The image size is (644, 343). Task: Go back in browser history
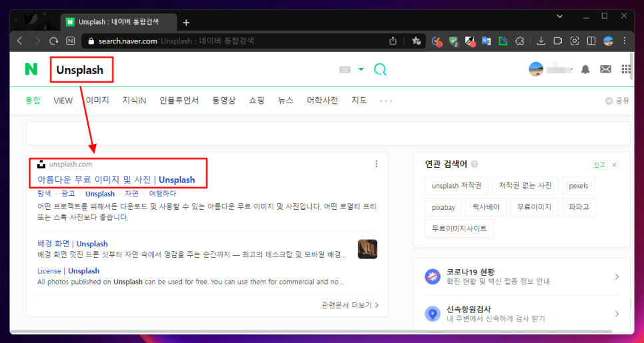pyautogui.click(x=20, y=41)
